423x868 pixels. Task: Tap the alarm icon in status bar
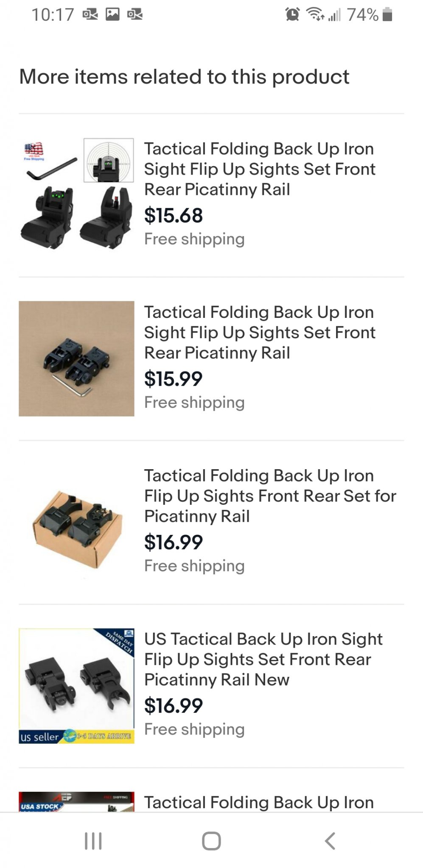tap(292, 15)
